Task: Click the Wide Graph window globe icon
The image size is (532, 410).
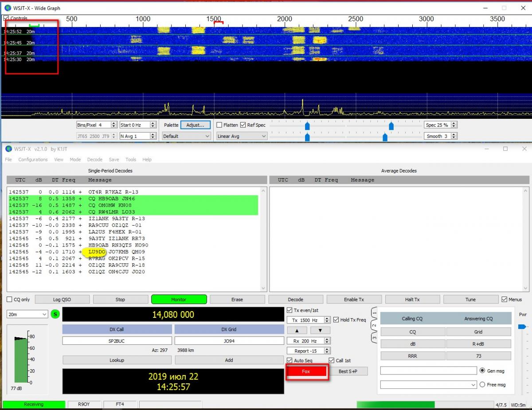Action: tap(8, 8)
